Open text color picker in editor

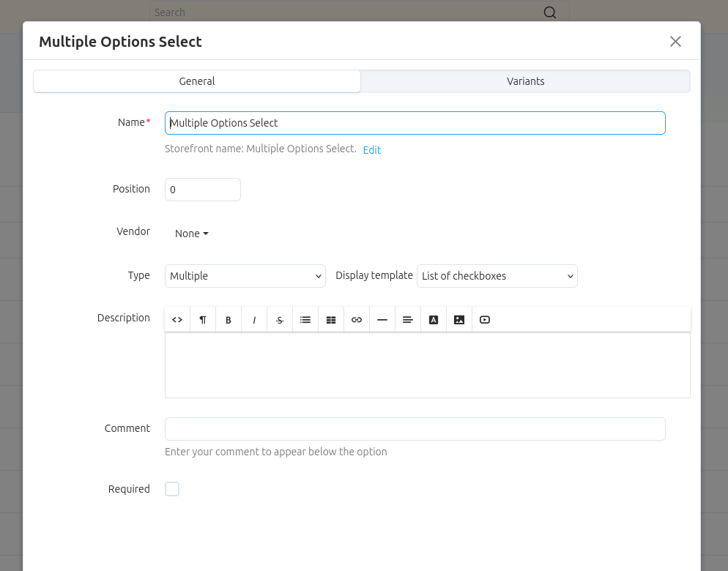[434, 319]
